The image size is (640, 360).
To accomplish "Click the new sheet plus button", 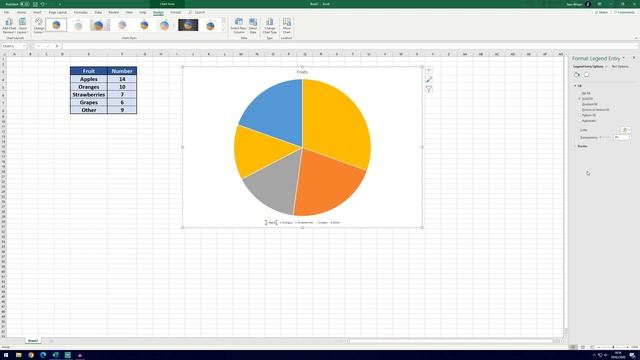I will 51,341.
